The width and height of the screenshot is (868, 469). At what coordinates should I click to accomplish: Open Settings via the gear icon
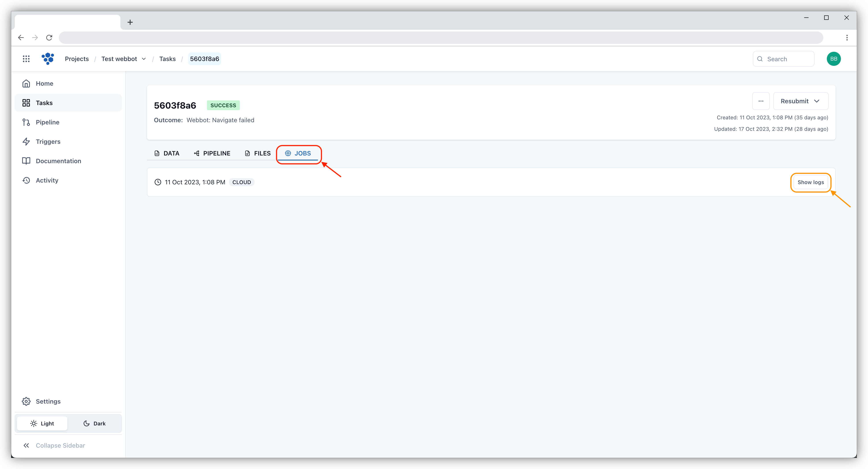tap(26, 401)
